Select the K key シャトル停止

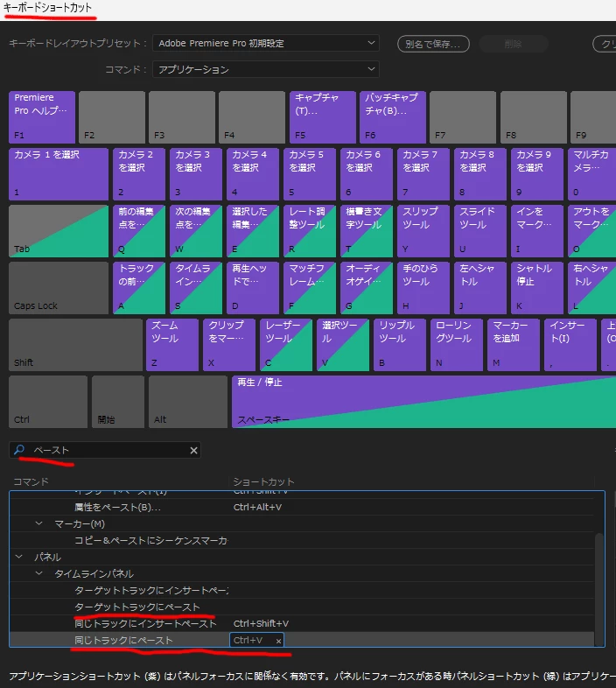(537, 288)
